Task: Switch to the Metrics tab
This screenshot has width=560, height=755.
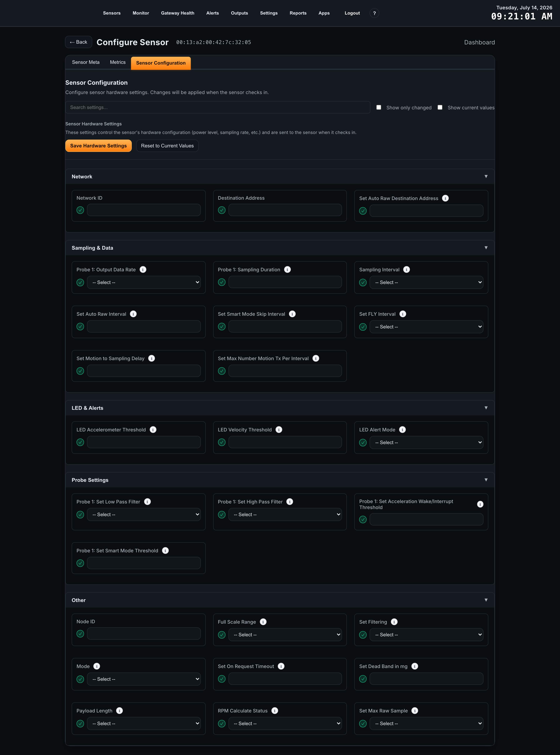Action: [118, 62]
